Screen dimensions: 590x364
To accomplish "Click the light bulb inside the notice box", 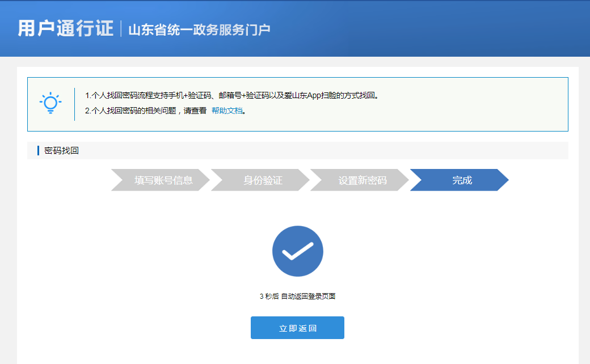I will (x=50, y=102).
